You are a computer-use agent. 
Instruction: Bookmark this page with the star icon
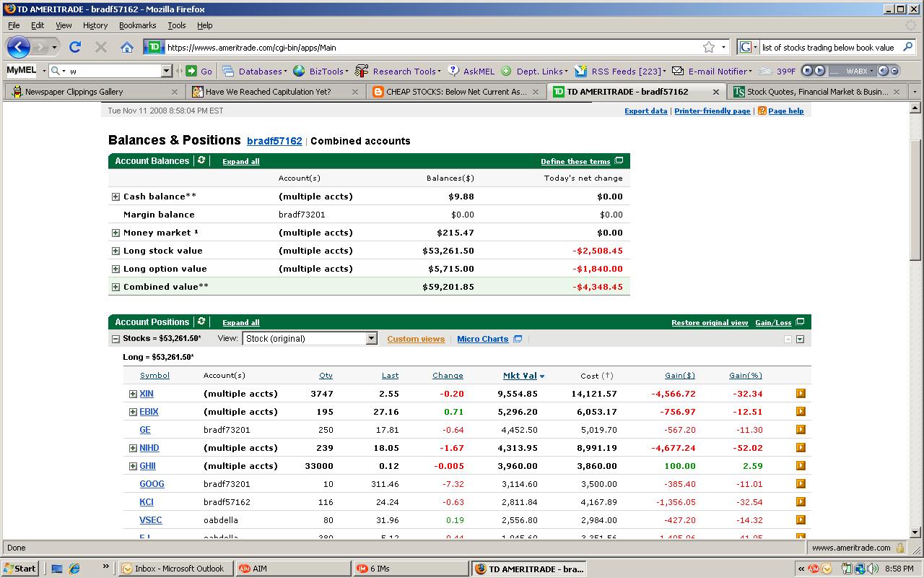tap(709, 47)
